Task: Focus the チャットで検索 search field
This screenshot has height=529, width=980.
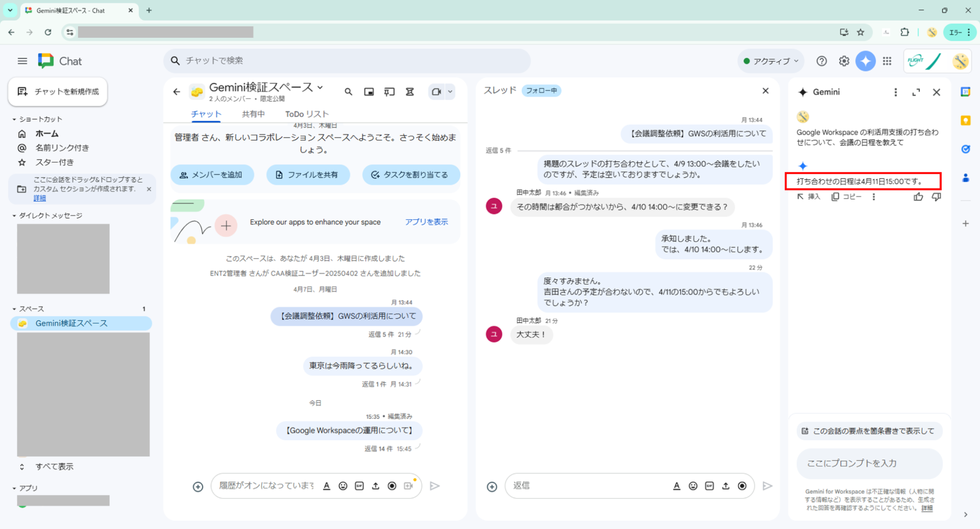Action: pos(347,61)
